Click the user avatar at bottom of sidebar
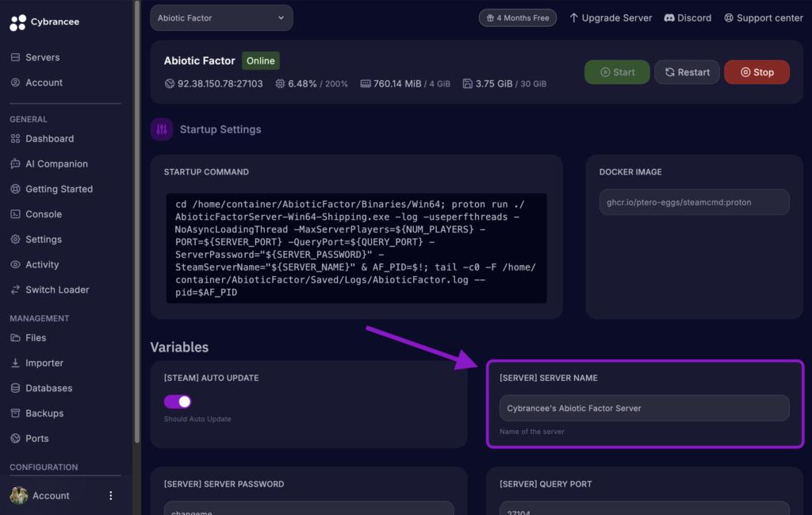Image resolution: width=812 pixels, height=515 pixels. (x=19, y=495)
